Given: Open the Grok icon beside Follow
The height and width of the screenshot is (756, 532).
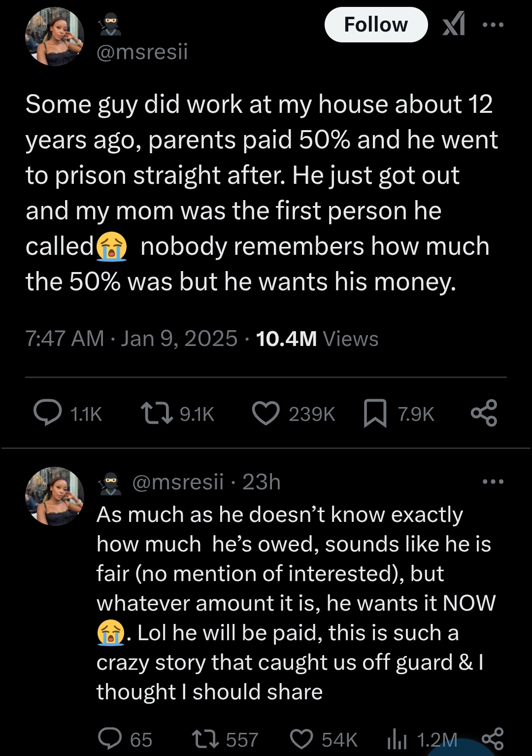Looking at the screenshot, I should click(x=454, y=24).
